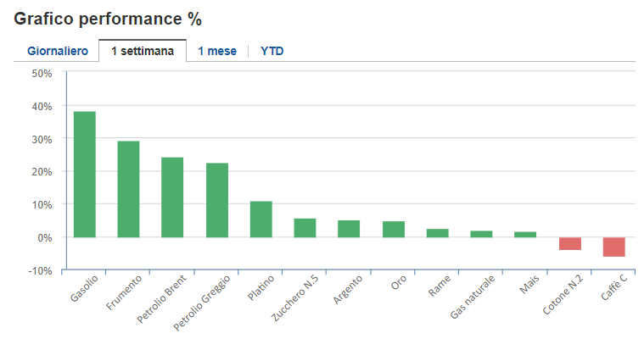The height and width of the screenshot is (339, 644).
Task: Show the YTD performance tab
Action: [x=272, y=51]
